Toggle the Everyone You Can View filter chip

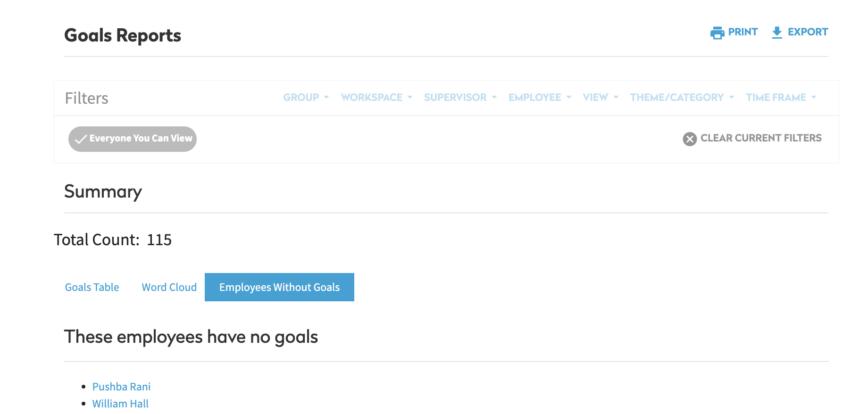[x=133, y=139]
